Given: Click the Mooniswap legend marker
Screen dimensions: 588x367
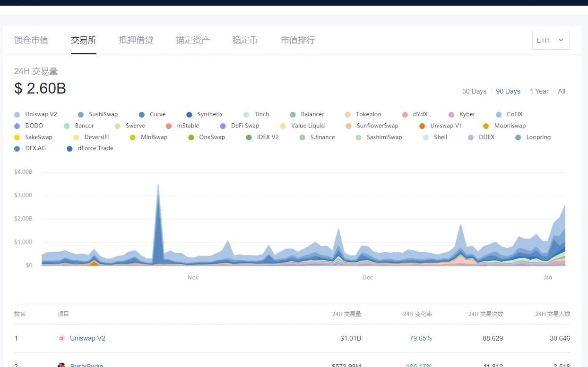Looking at the screenshot, I should 486,126.
